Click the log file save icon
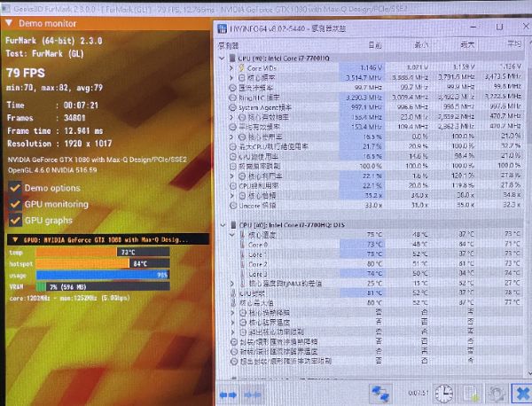532x406 pixels. pos(472,394)
